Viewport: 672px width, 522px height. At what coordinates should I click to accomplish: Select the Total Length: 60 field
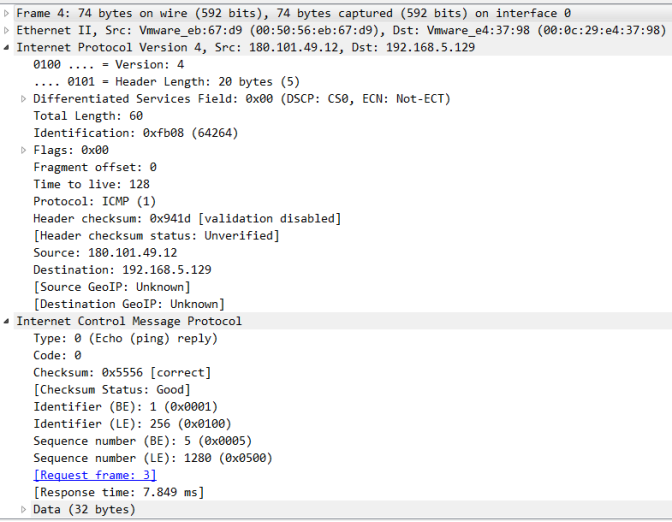click(88, 116)
